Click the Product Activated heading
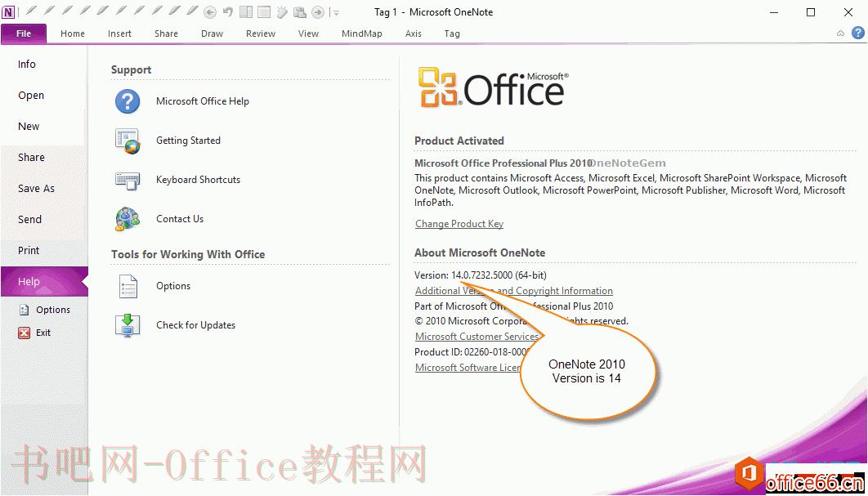Image resolution: width=868 pixels, height=496 pixels. tap(459, 141)
